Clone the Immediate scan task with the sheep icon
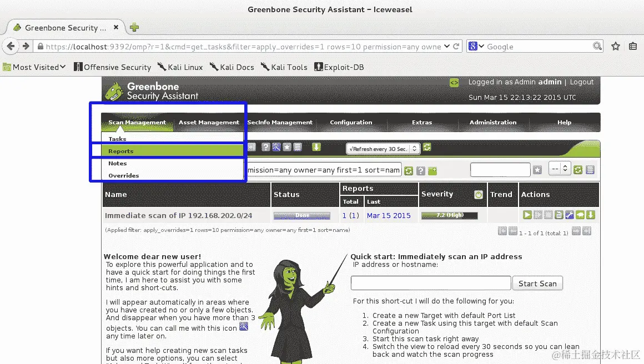This screenshot has width=644, height=364. click(x=580, y=215)
